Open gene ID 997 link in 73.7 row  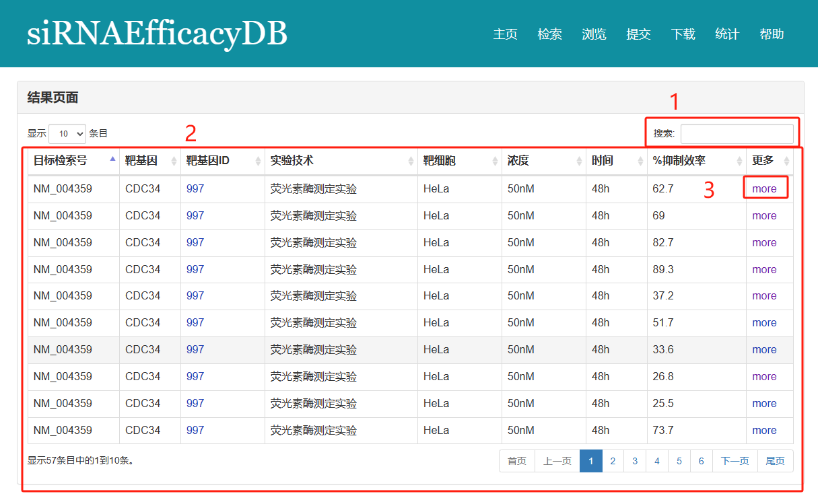click(x=195, y=431)
